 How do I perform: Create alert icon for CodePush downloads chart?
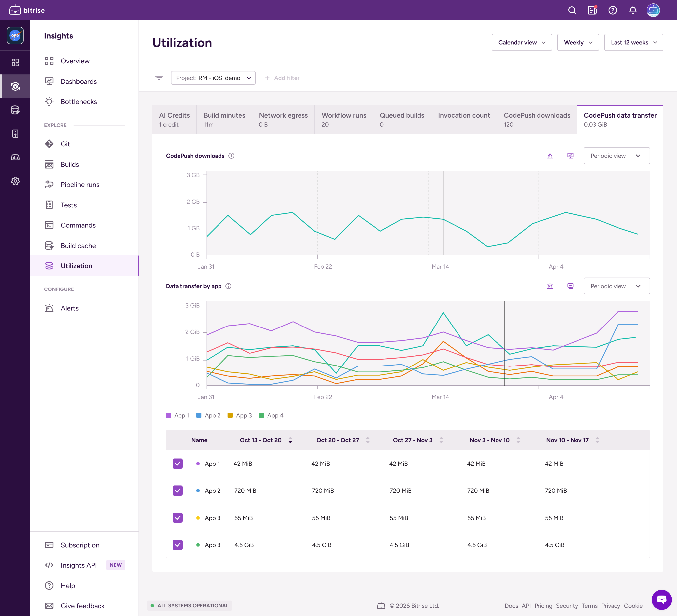[x=550, y=156]
